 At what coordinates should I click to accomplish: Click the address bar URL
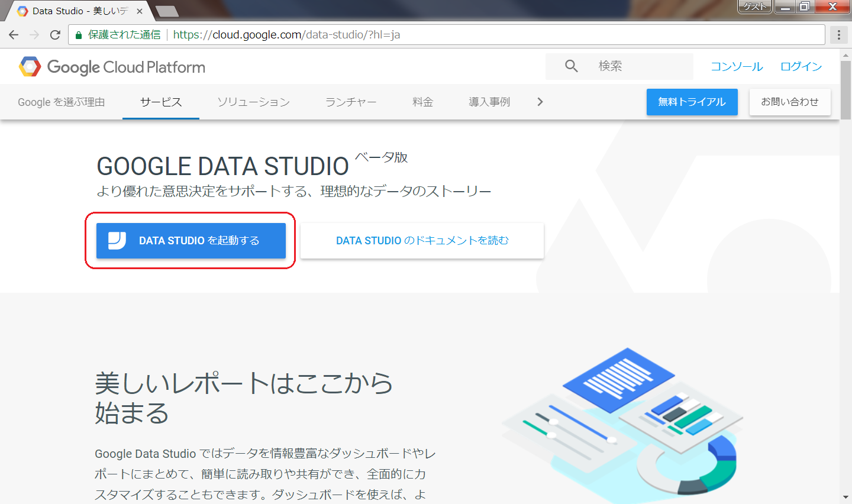click(286, 35)
